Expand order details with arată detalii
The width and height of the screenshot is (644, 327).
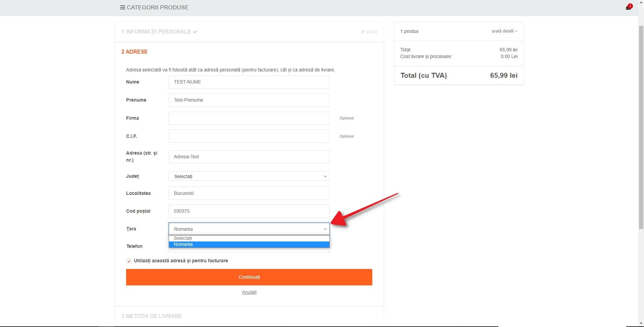click(x=504, y=31)
